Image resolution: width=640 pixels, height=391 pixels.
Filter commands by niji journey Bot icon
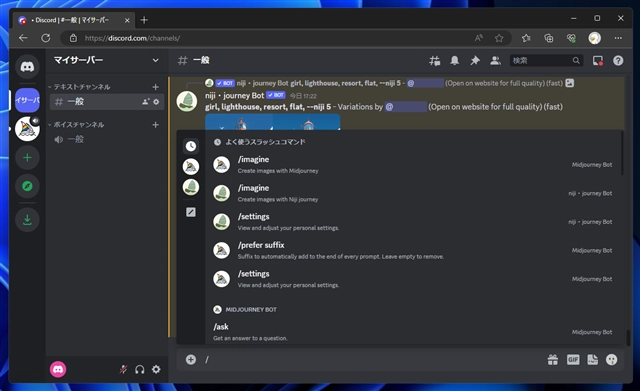(x=191, y=187)
